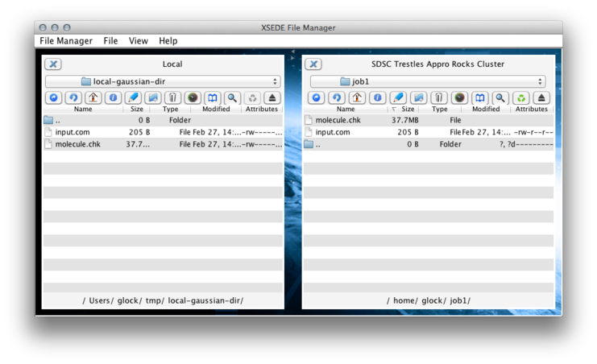
Task: Open the gauge monitor icon in Local pane
Action: [x=193, y=98]
